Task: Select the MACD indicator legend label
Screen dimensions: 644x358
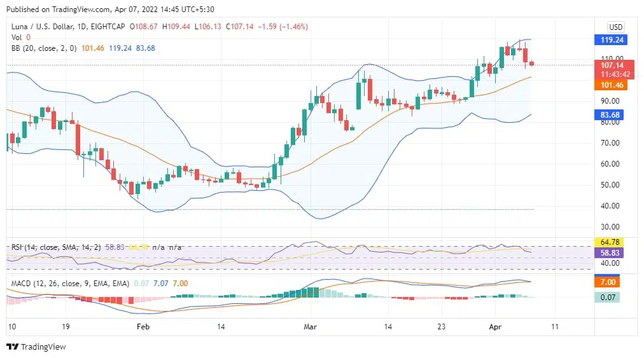Action: [x=70, y=282]
